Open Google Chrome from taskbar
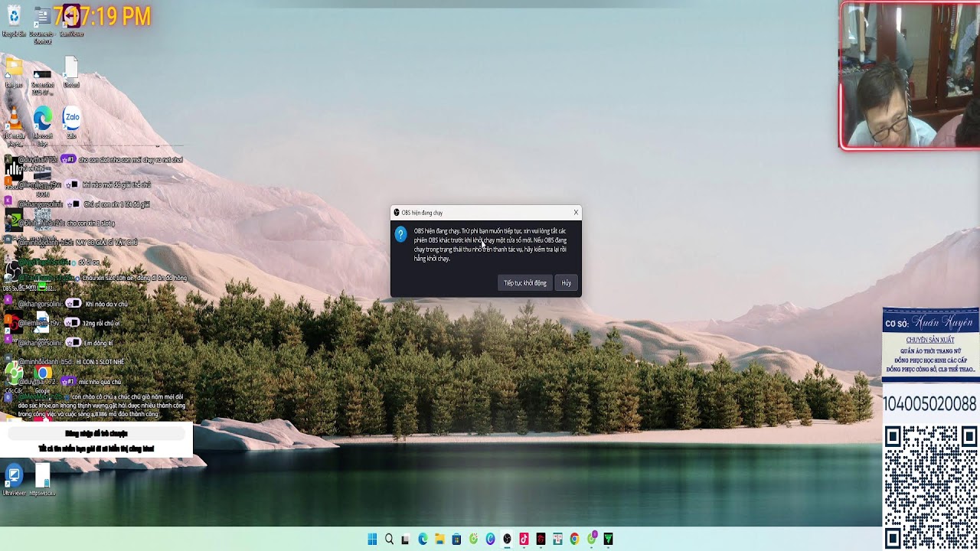 574,539
